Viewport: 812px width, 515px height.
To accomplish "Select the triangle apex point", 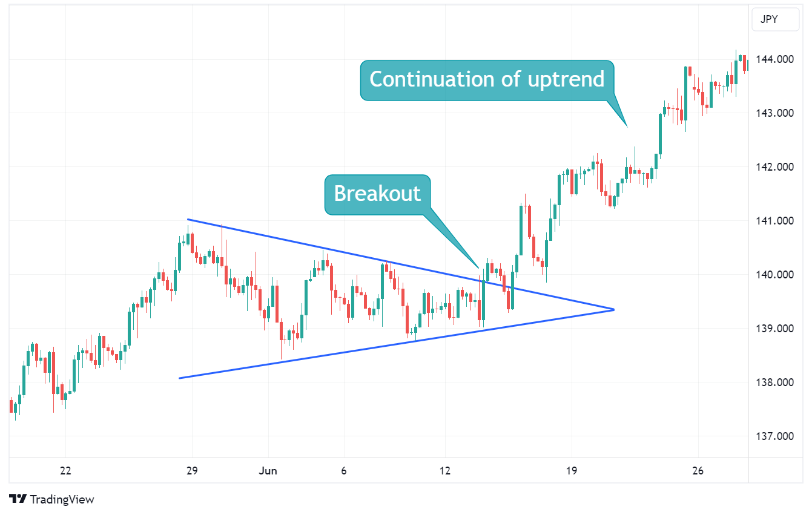I will click(613, 309).
